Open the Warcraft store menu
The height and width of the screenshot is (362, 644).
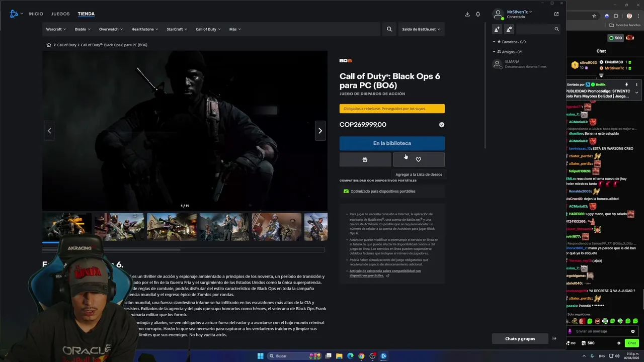tap(56, 29)
